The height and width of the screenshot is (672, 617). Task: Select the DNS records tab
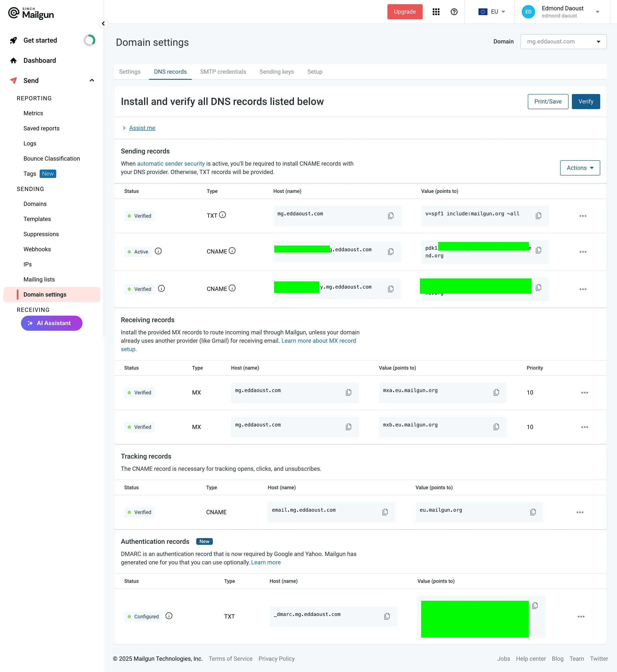click(x=170, y=72)
